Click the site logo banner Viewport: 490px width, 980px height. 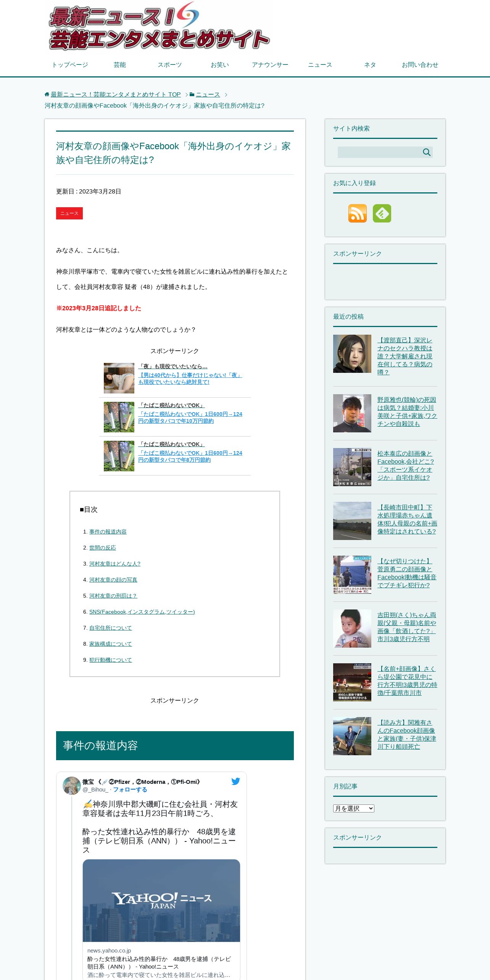pyautogui.click(x=159, y=27)
